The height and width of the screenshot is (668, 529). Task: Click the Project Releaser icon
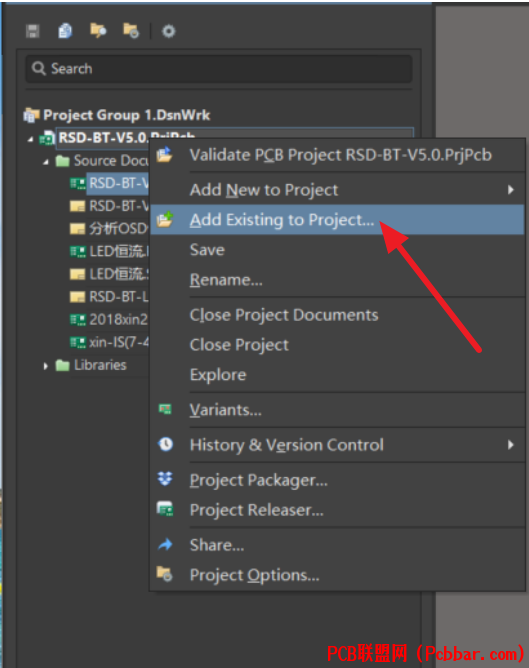point(165,509)
